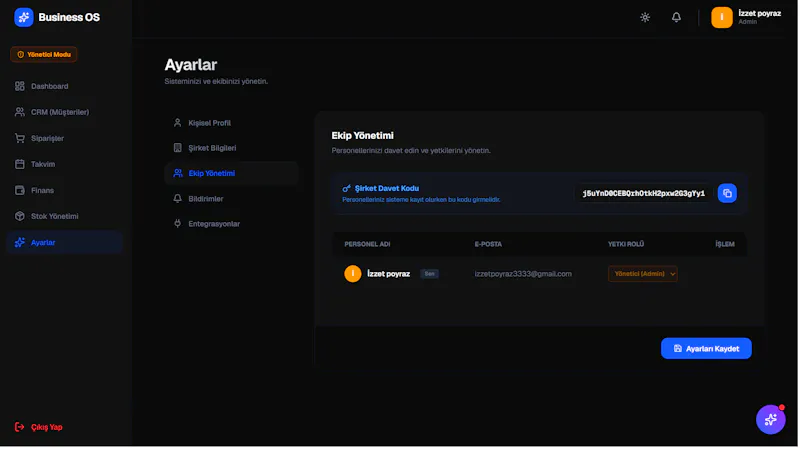Click the Siparişler shopping cart icon

(20, 139)
